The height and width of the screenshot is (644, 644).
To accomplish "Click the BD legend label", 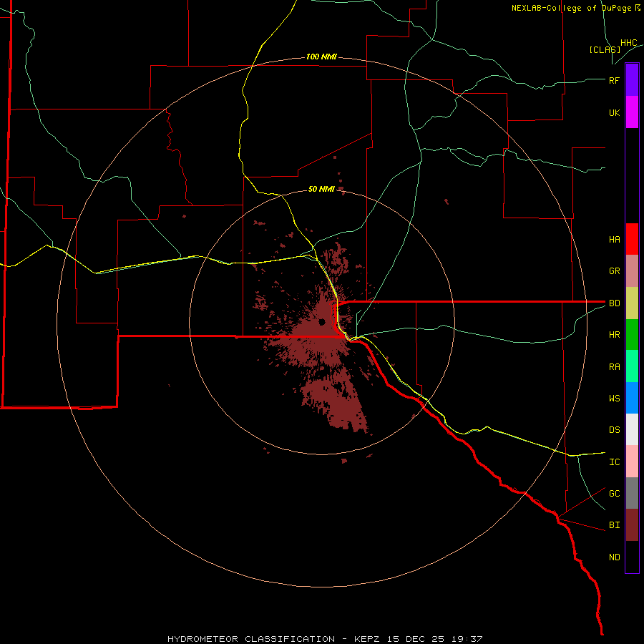I will coord(614,303).
